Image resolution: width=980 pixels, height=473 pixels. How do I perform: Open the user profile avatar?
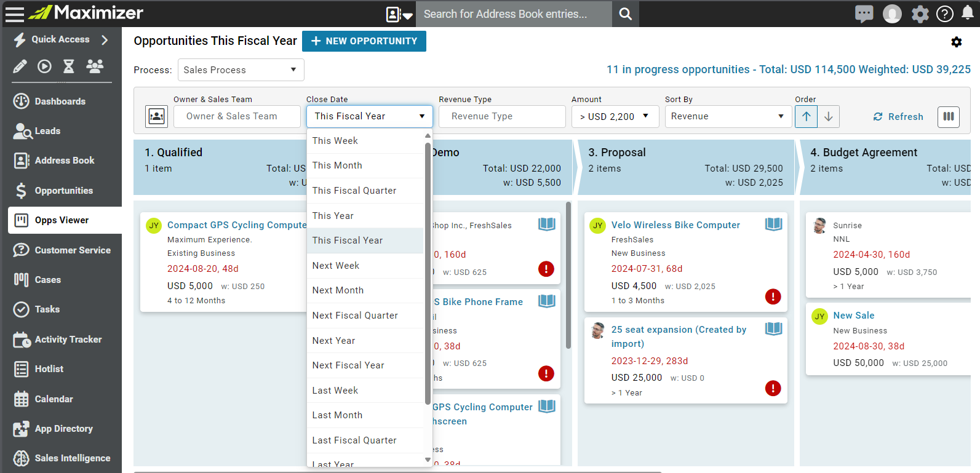[x=892, y=14]
